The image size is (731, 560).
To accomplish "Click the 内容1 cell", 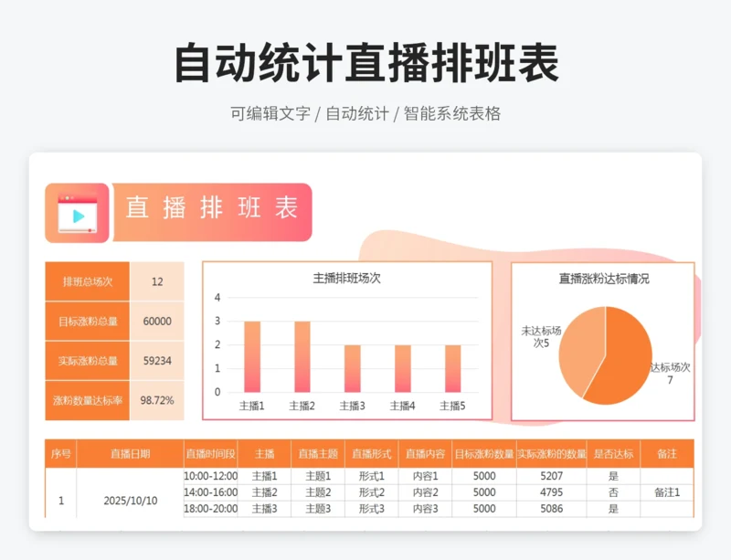I will pyautogui.click(x=425, y=476).
